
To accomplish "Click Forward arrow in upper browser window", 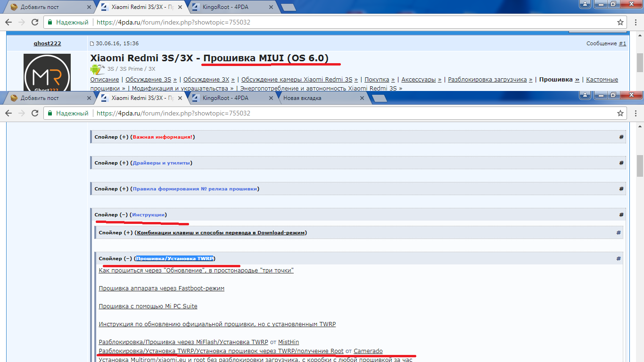I will pyautogui.click(x=22, y=22).
